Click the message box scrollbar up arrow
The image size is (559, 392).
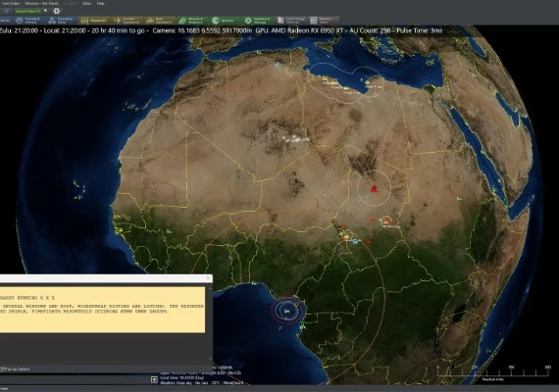tap(210, 288)
